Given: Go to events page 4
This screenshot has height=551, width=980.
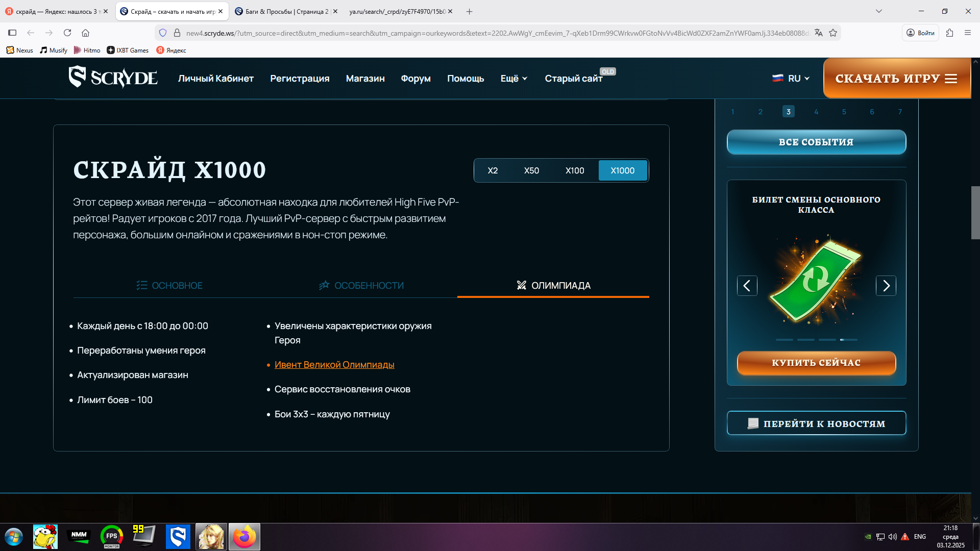Looking at the screenshot, I should click(x=816, y=112).
